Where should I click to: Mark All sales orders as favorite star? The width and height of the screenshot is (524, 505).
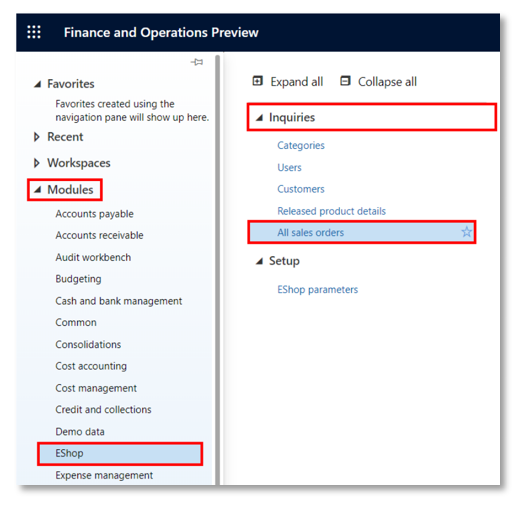coord(467,232)
